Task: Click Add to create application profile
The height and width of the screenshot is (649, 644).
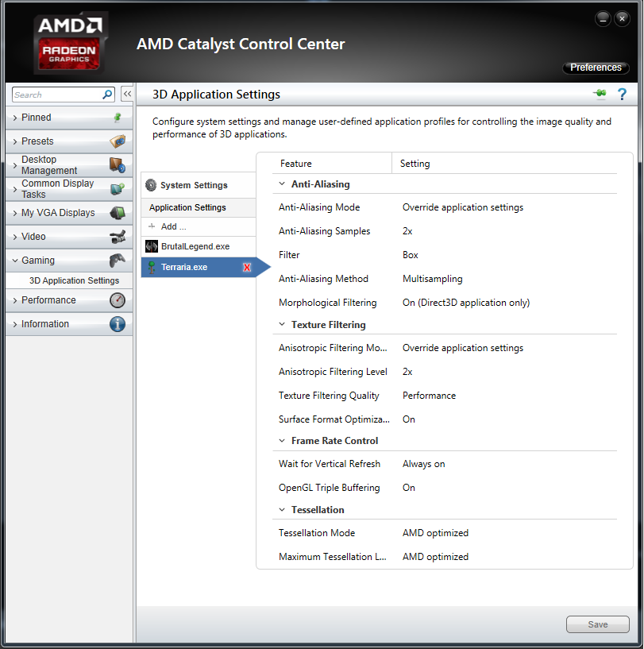Action: (199, 226)
